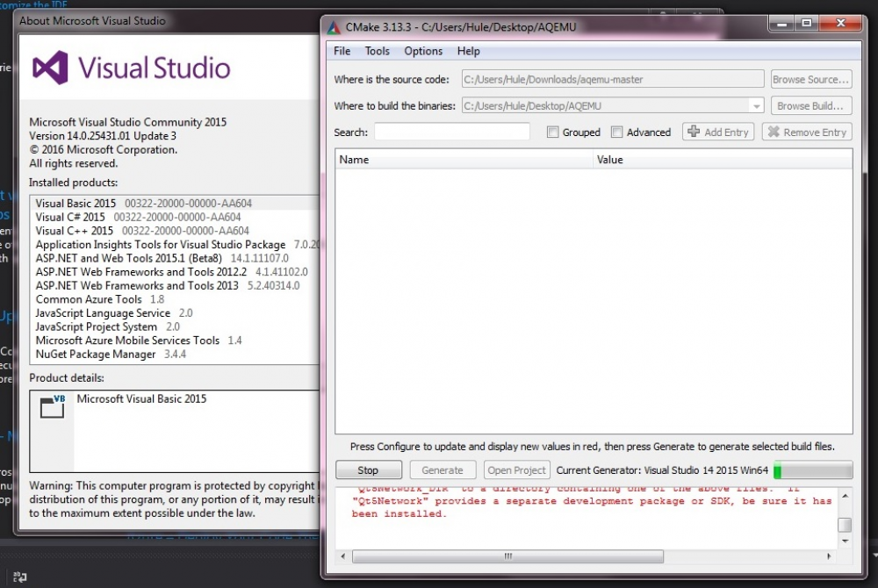The width and height of the screenshot is (878, 588).
Task: Click the Open Project button
Action: [516, 470]
